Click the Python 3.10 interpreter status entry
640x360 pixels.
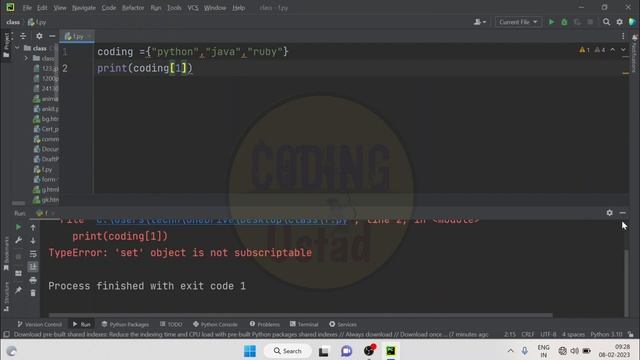[606, 334]
